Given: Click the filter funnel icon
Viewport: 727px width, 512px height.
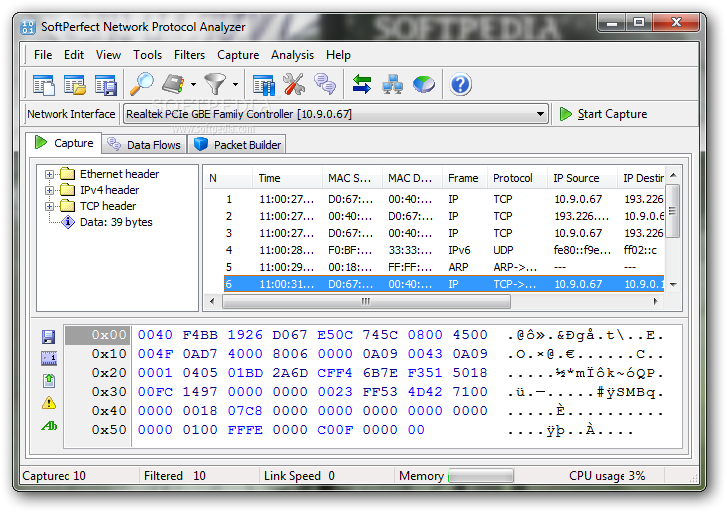Looking at the screenshot, I should [216, 84].
